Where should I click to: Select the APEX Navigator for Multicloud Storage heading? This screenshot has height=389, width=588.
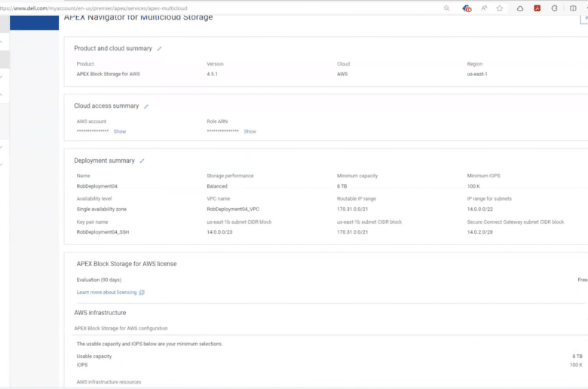point(138,17)
